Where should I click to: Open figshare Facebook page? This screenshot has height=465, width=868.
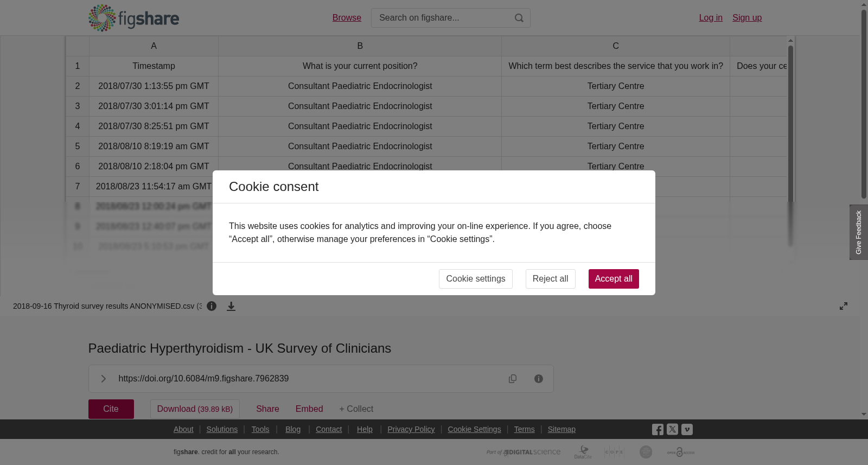[658, 429]
